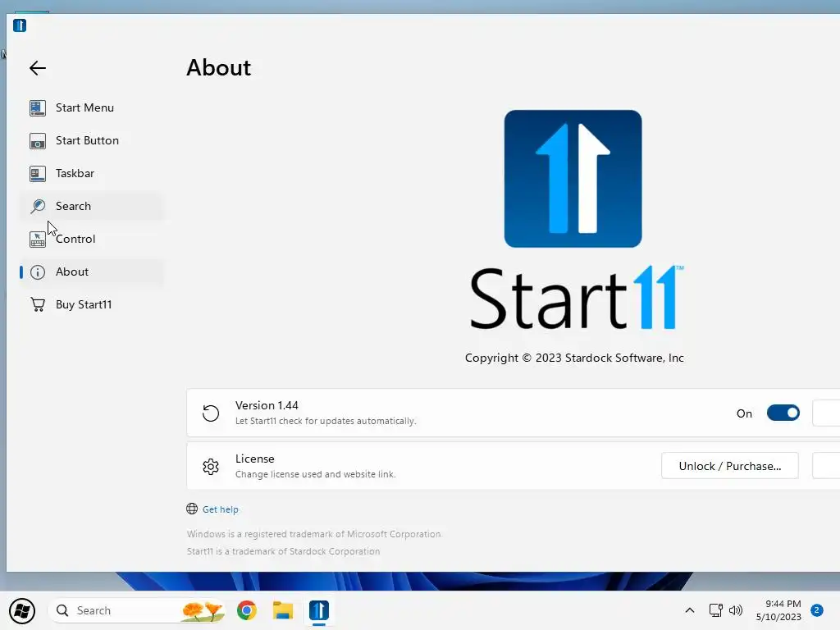This screenshot has height=630, width=840.
Task: Click the globe icon beside Get help
Action: (x=192, y=509)
